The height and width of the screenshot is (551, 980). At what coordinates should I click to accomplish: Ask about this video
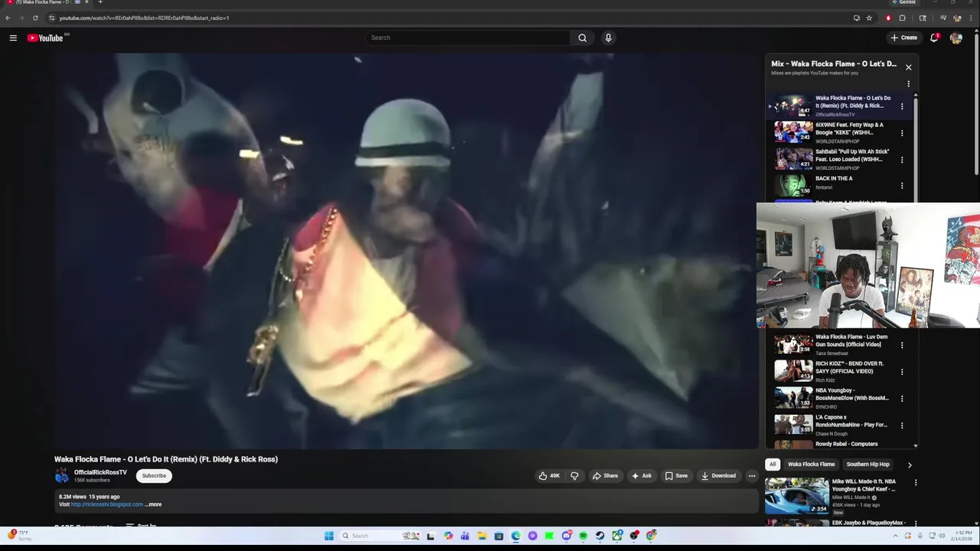click(x=642, y=476)
